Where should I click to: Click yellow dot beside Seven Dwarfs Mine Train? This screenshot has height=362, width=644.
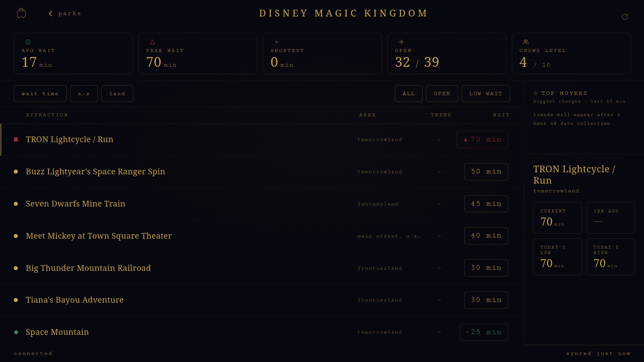[x=16, y=204]
